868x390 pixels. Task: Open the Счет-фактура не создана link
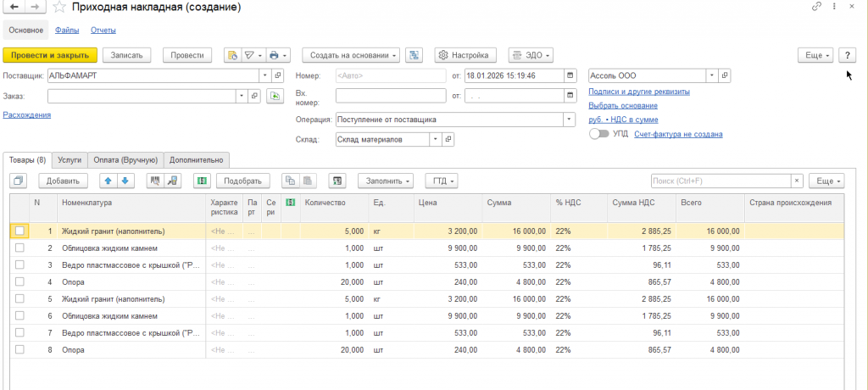[x=677, y=134]
